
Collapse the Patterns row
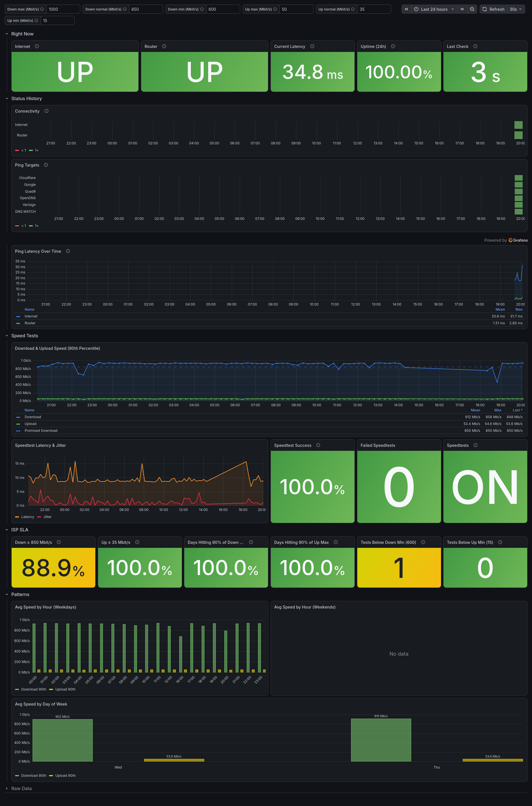pos(7,594)
